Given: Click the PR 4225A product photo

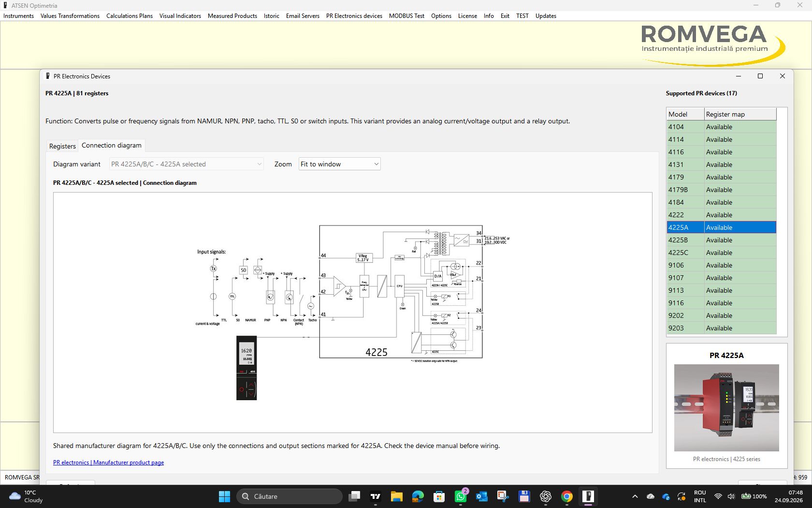Looking at the screenshot, I should pos(726,408).
